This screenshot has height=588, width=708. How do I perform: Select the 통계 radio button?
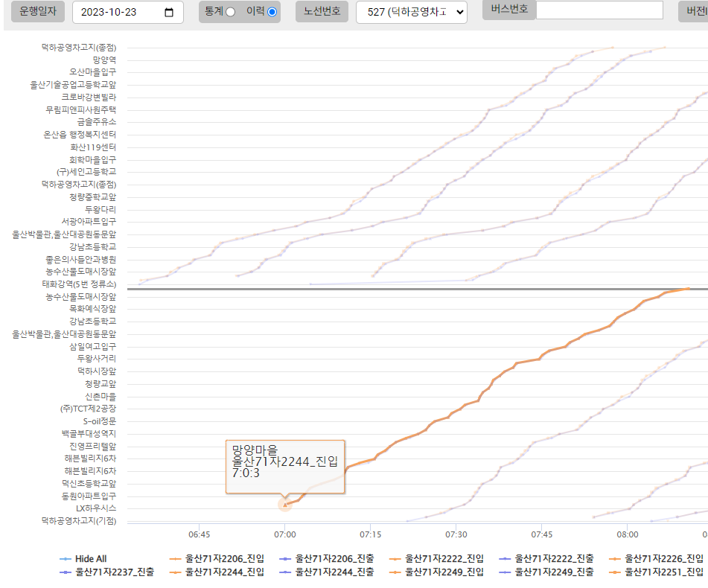pos(230,12)
